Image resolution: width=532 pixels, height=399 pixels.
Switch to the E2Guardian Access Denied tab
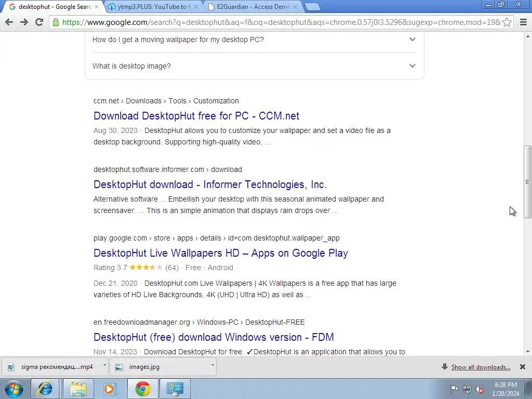pos(253,7)
